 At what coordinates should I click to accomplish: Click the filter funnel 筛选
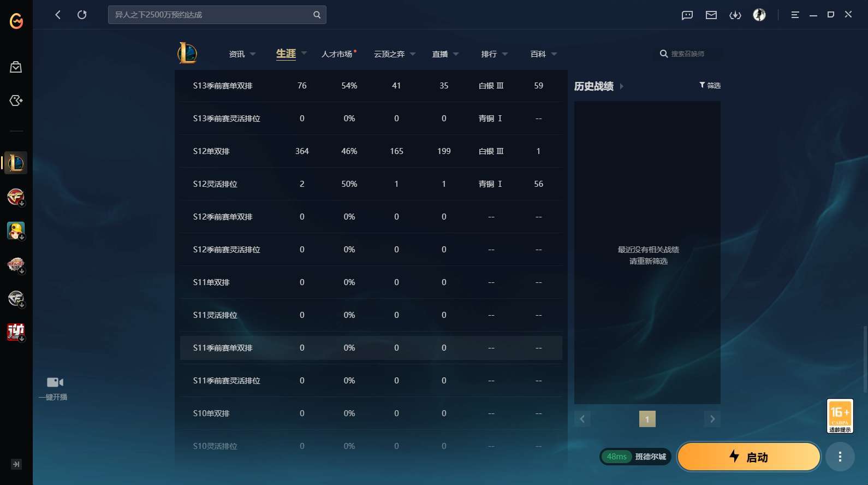pyautogui.click(x=710, y=85)
